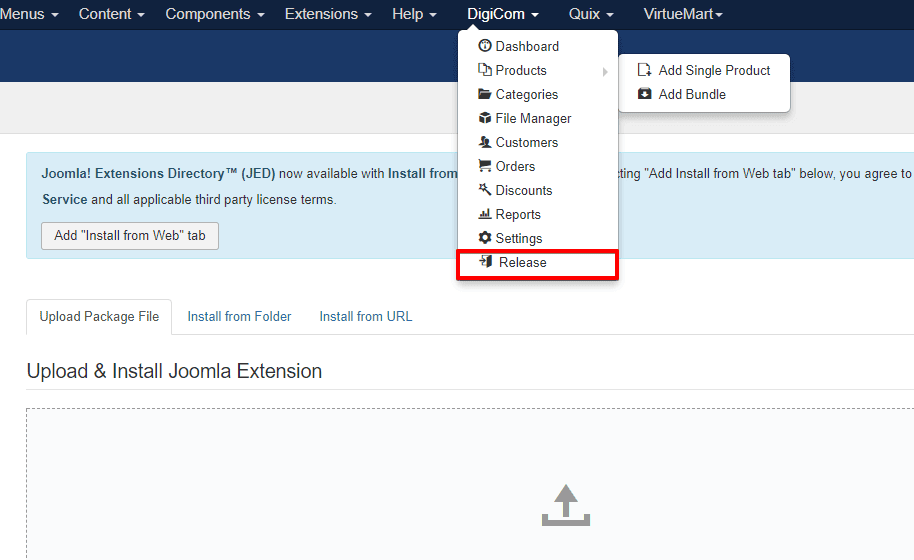
Task: Click the upload arrow icon in drop area
Action: 566,505
